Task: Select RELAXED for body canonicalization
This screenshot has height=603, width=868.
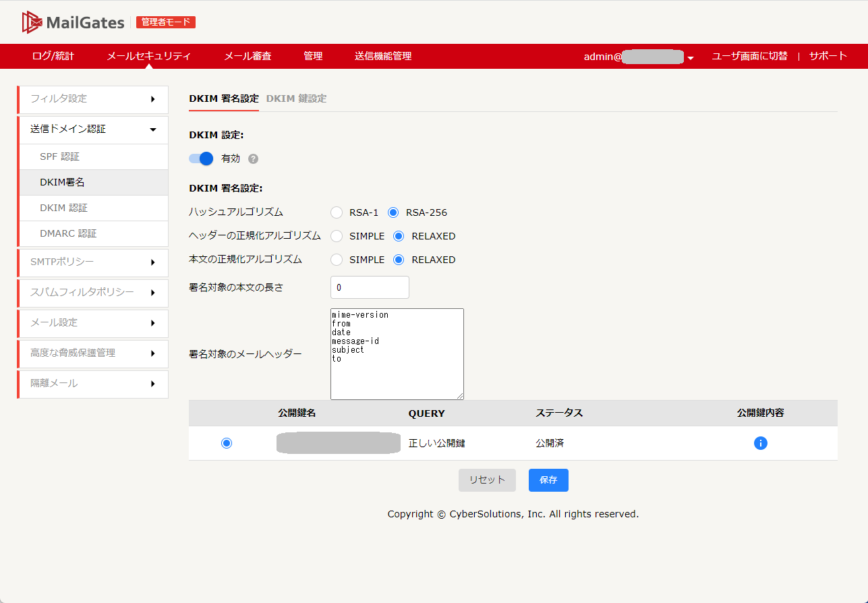Action: coord(399,260)
